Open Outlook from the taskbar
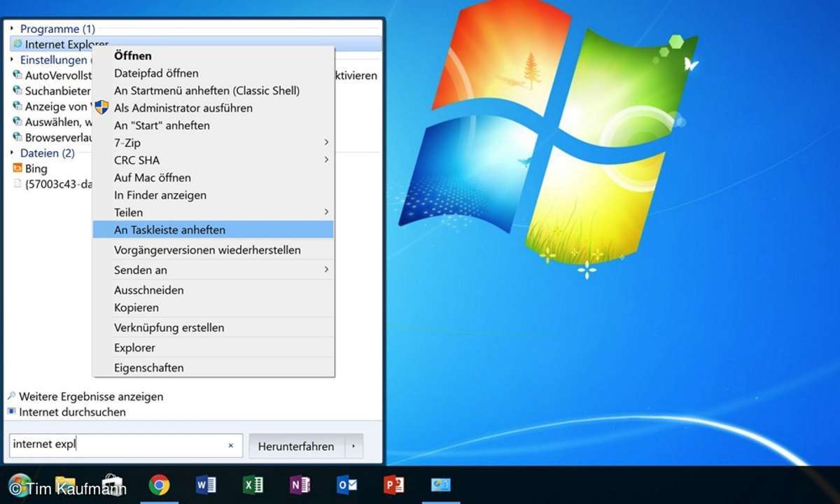This screenshot has height=504, width=840. (x=346, y=484)
